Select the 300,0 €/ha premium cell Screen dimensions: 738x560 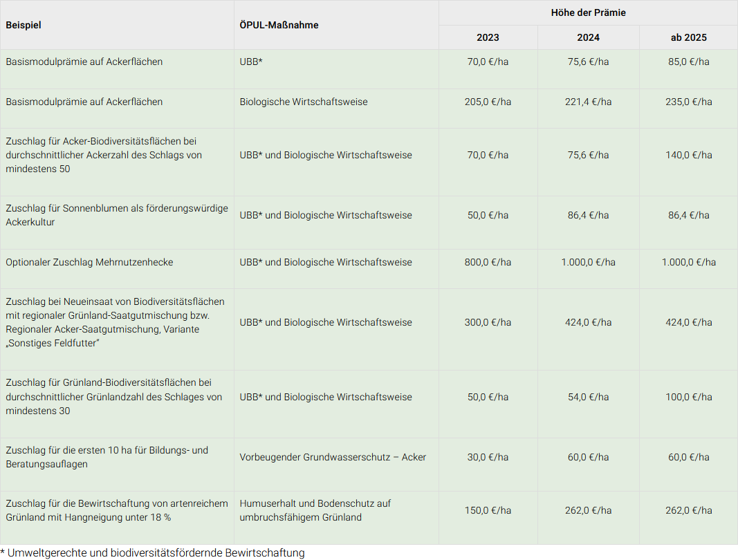(488, 322)
